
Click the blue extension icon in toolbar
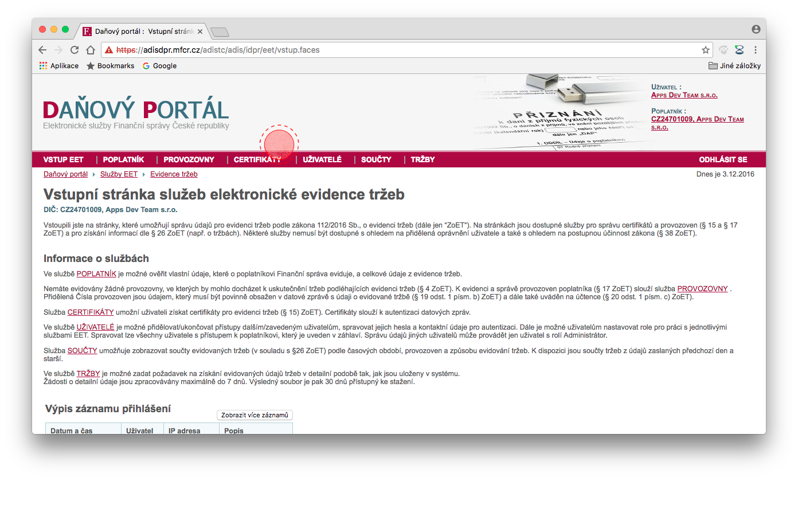pyautogui.click(x=740, y=50)
